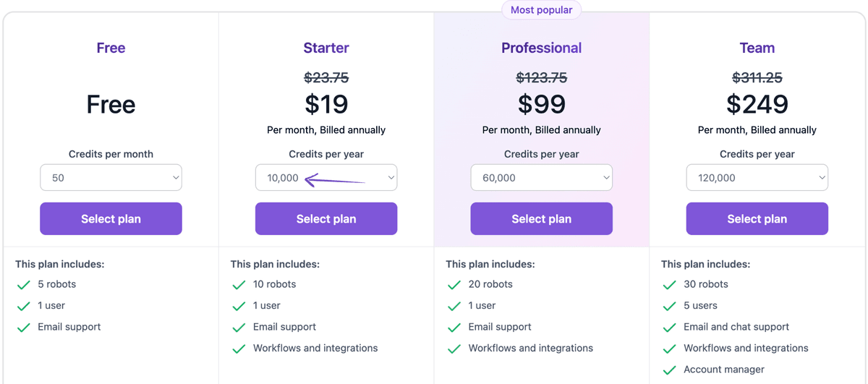Click green checkmark beside 5 robots
Viewport: 868px width, 384px height.
[x=24, y=285]
